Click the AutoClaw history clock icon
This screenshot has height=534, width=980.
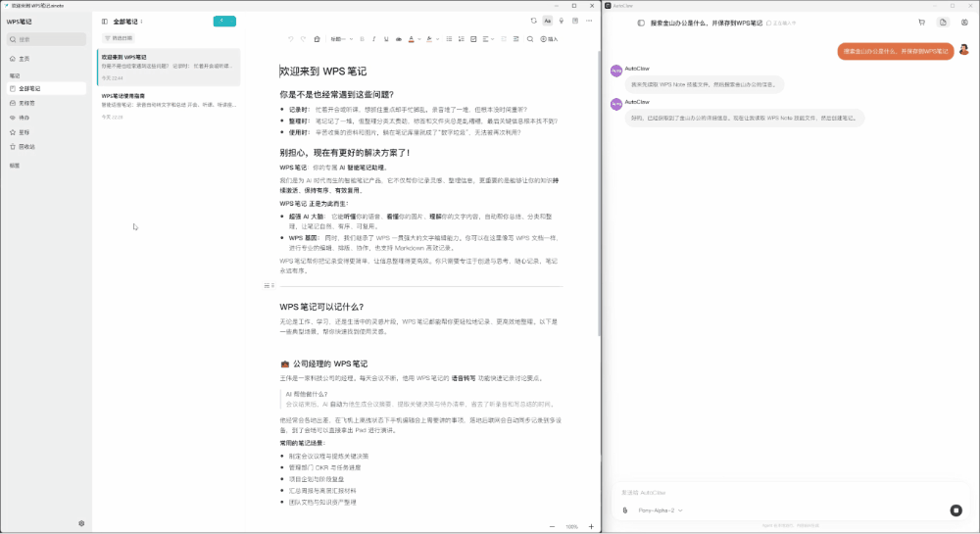pyautogui.click(x=964, y=23)
